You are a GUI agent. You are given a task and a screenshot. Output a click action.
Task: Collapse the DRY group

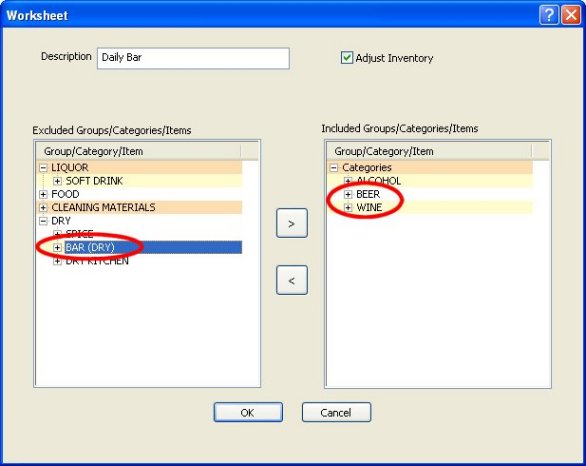[x=43, y=221]
